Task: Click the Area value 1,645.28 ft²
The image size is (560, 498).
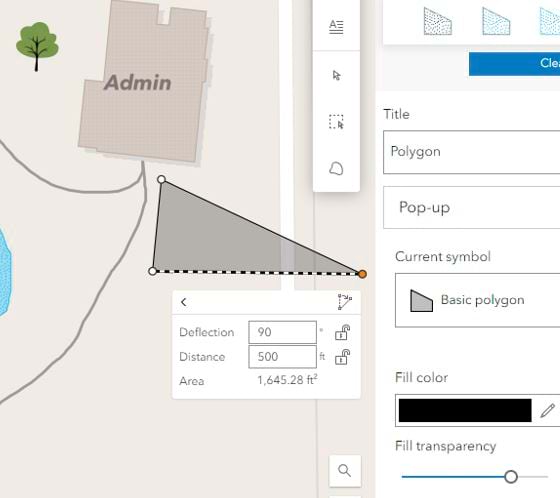Action: tap(288, 380)
